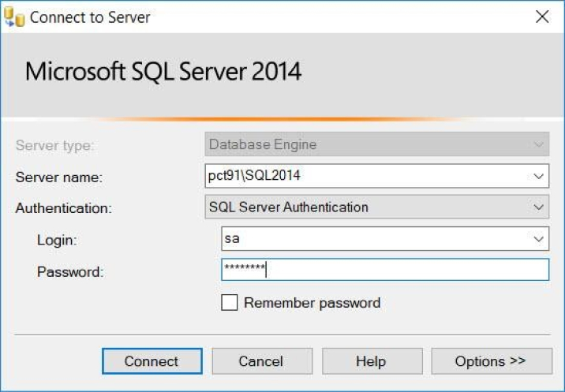Open the Authentication dropdown
The height and width of the screenshot is (392, 565).
point(377,207)
